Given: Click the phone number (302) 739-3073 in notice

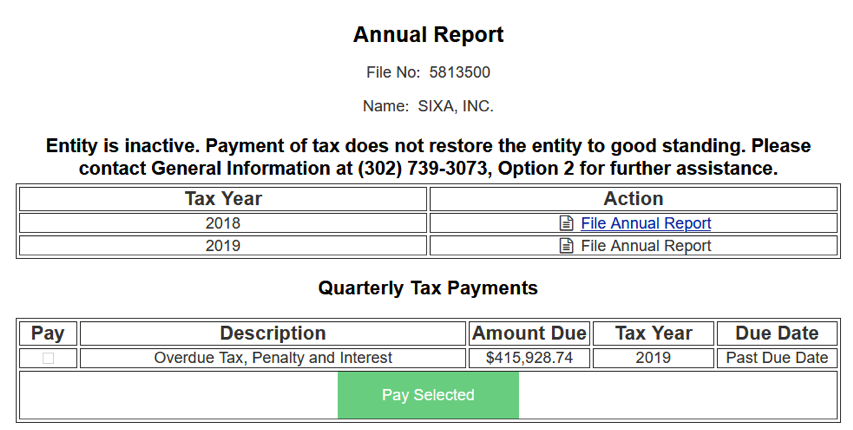Looking at the screenshot, I should (421, 168).
